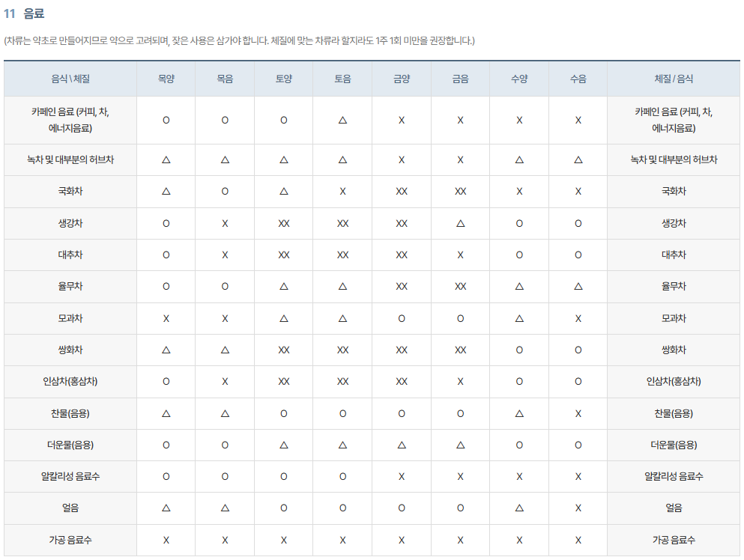Click the O in 얼음 row, 금음 column
744x560 pixels.
click(460, 508)
